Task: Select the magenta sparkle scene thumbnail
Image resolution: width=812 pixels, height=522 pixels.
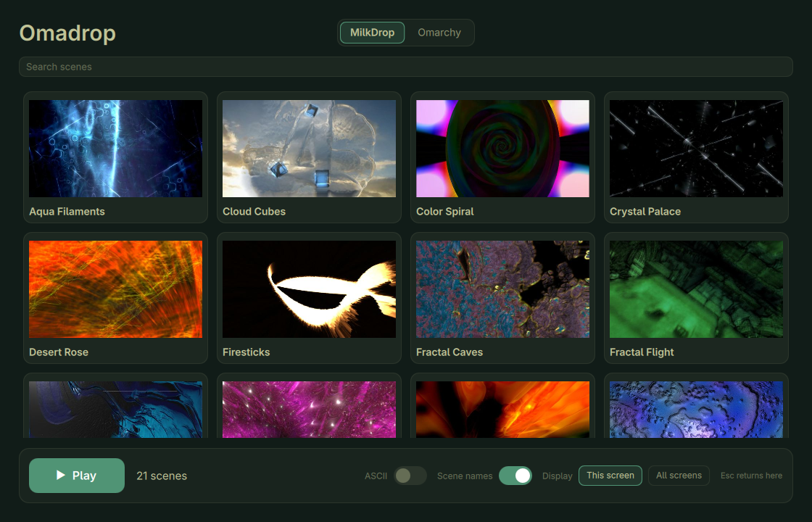Action: pos(309,410)
